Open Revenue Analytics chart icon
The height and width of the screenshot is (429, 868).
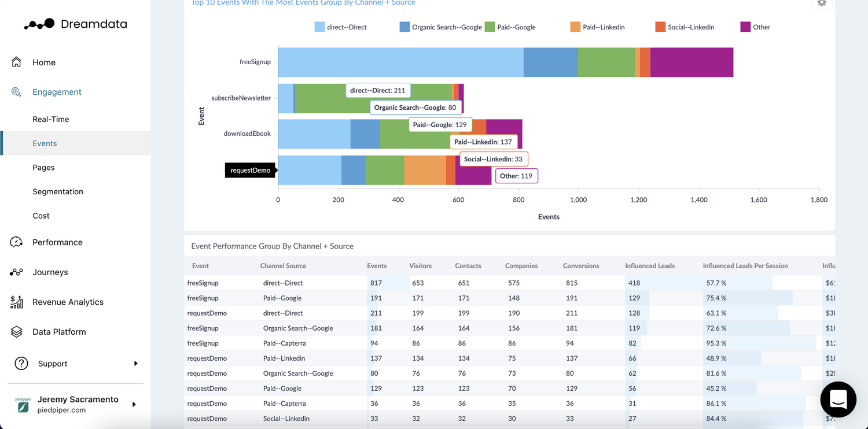pos(17,302)
